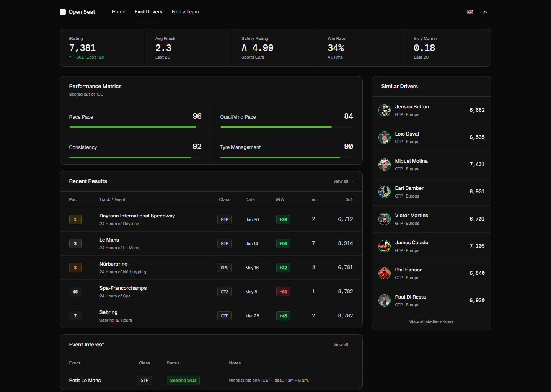Viewport: 551px width, 392px height.
Task: Open the user account profile icon
Action: click(x=485, y=12)
